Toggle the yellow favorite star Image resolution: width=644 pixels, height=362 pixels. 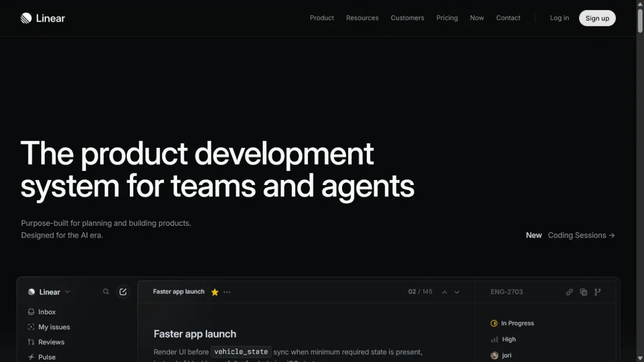click(215, 292)
